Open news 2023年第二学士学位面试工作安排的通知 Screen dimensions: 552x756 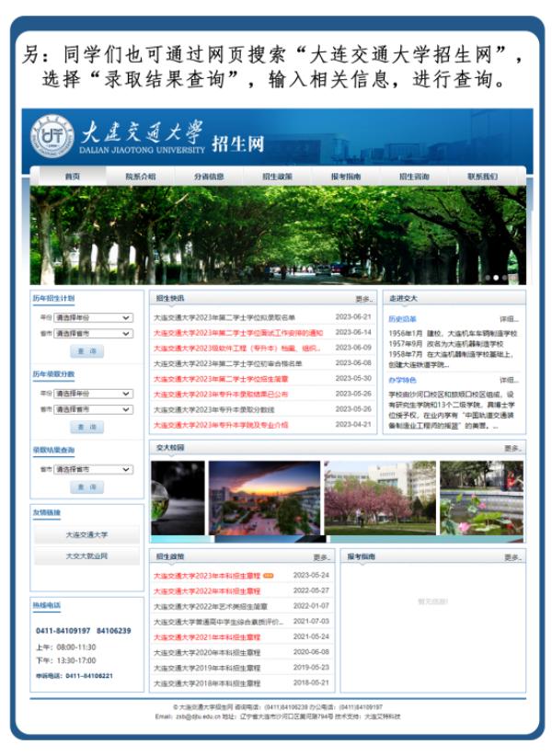tap(238, 333)
